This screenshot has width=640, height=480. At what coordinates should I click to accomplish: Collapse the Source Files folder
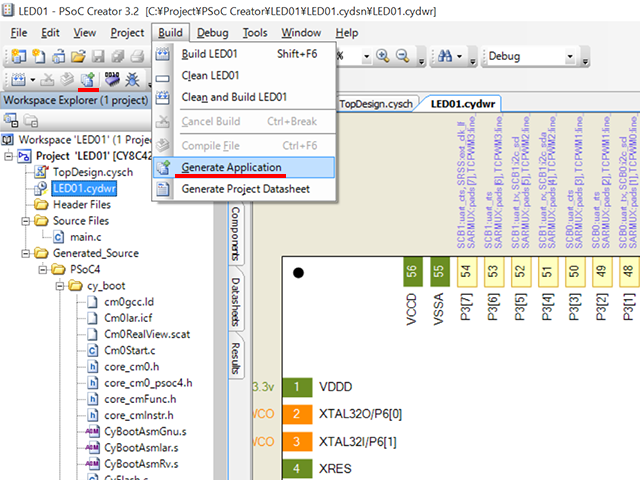pyautogui.click(x=26, y=221)
